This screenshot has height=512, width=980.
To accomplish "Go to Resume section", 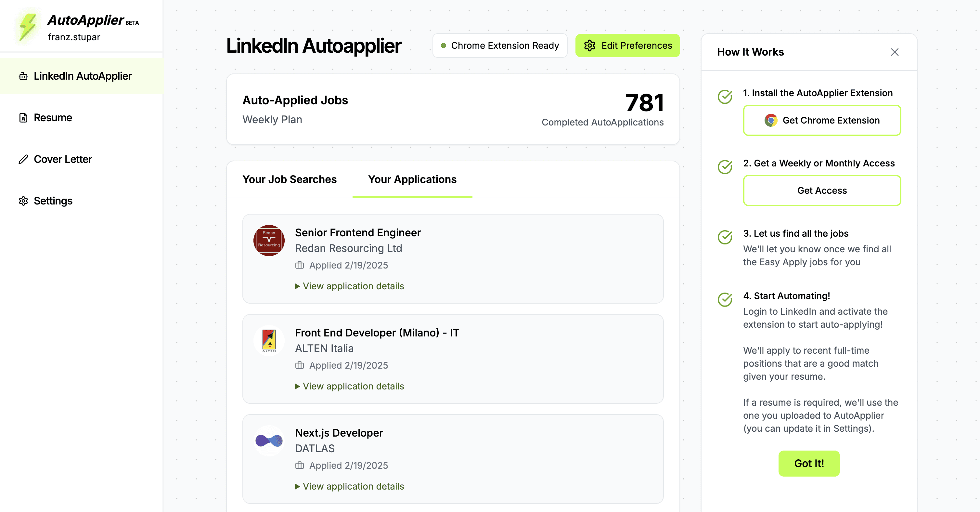I will 82,118.
